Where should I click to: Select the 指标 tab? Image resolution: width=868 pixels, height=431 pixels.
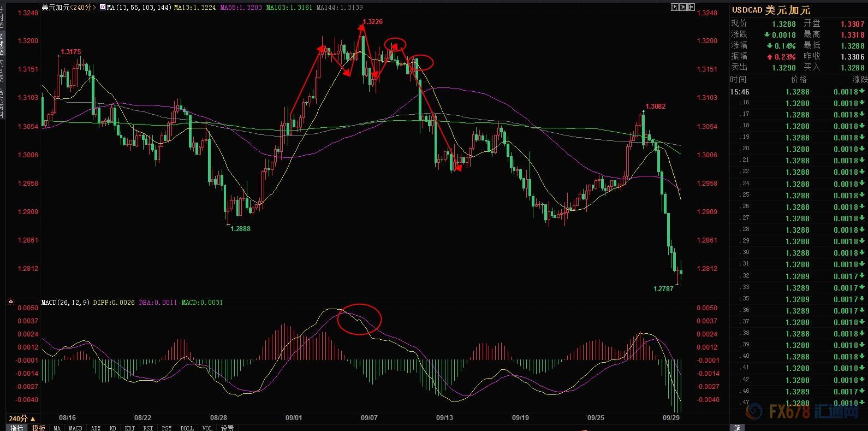pos(16,428)
